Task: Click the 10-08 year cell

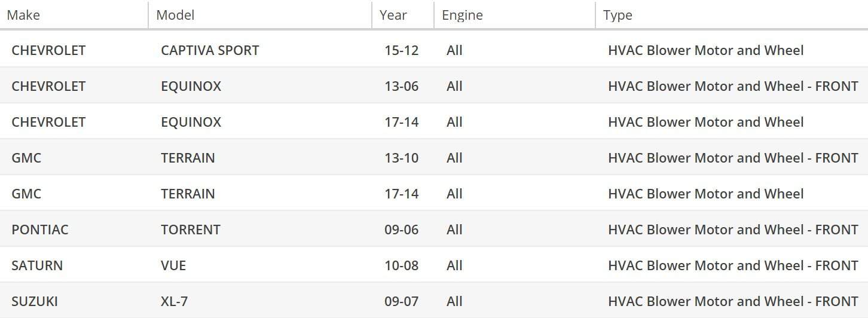Action: [x=401, y=265]
